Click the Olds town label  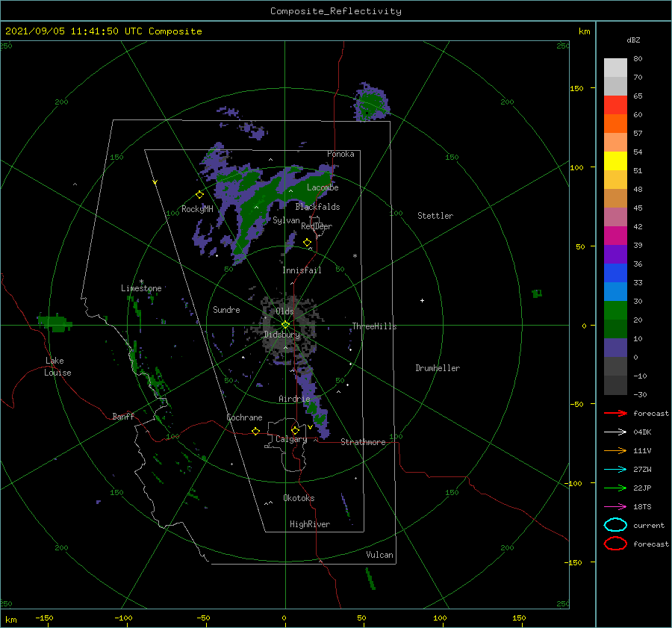pyautogui.click(x=284, y=311)
